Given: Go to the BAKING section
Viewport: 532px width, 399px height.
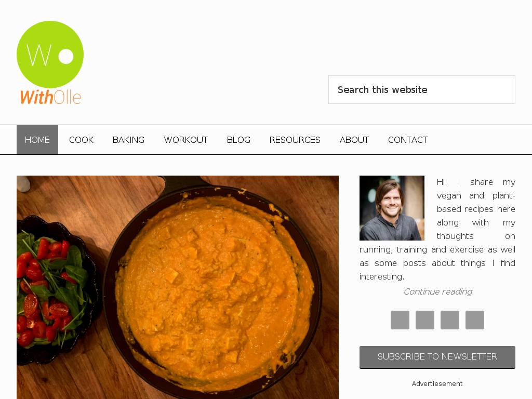Looking at the screenshot, I should pyautogui.click(x=129, y=140).
